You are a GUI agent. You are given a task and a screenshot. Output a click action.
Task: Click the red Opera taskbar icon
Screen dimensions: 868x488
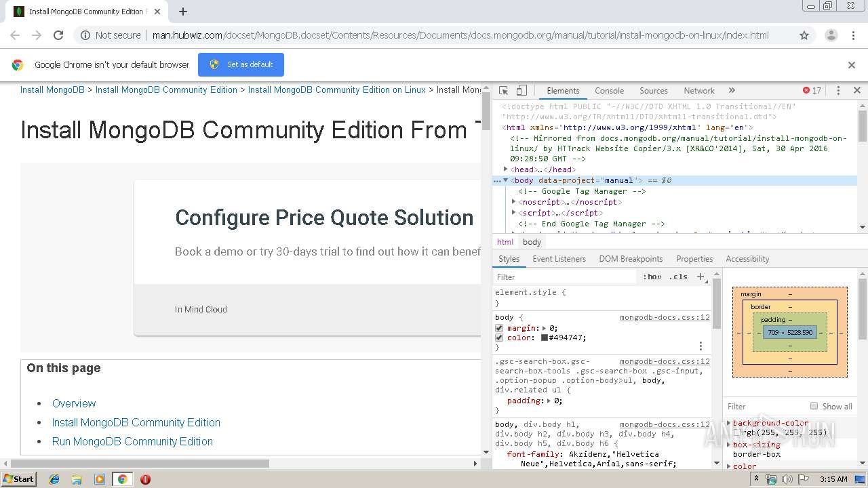[145, 479]
